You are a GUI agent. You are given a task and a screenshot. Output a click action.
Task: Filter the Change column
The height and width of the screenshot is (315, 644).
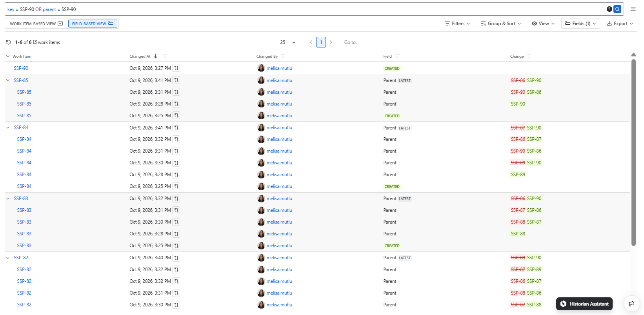pos(529,56)
